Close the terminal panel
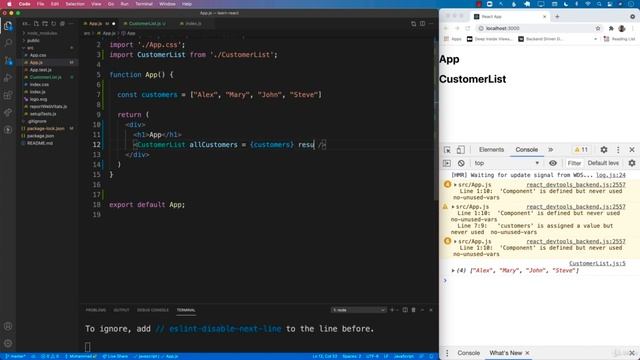The width and height of the screenshot is (640, 360). point(431,310)
